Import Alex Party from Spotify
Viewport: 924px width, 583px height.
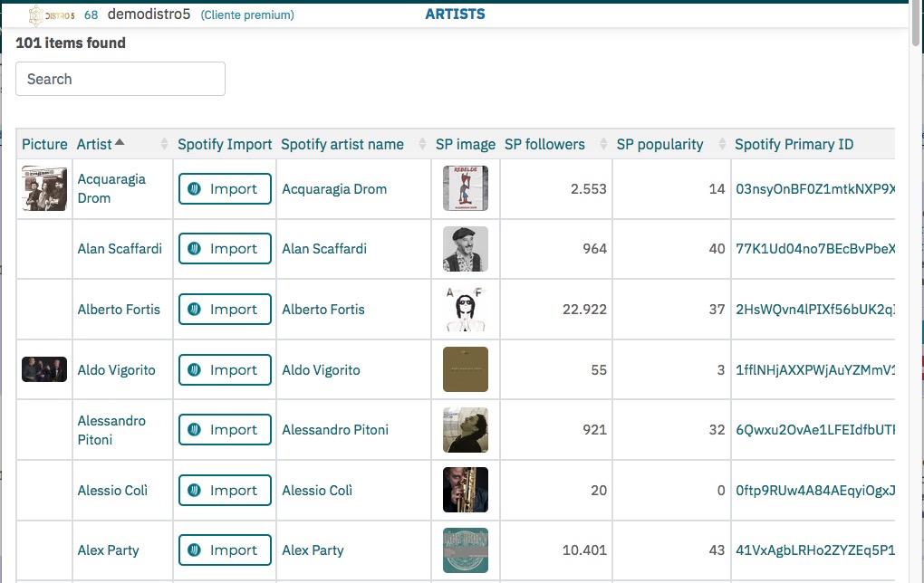coord(225,550)
